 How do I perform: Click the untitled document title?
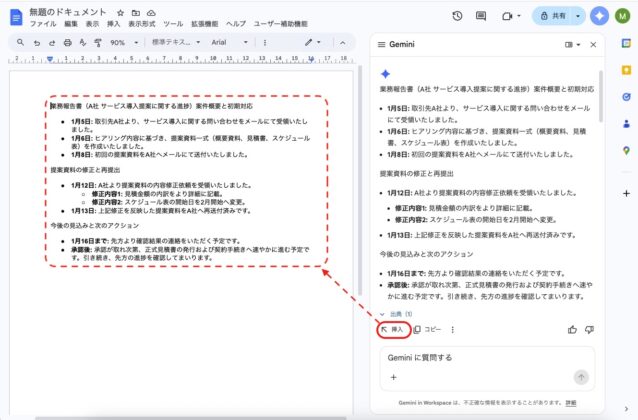coord(68,13)
